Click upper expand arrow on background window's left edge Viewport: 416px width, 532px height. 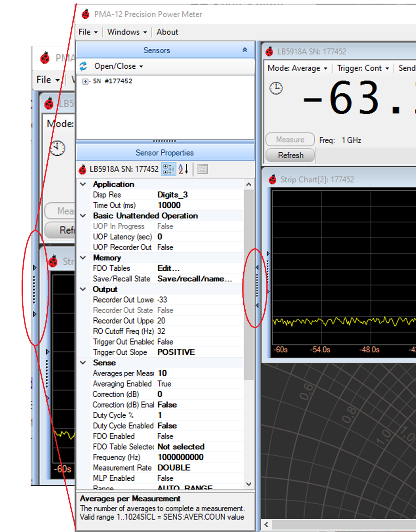click(35, 267)
